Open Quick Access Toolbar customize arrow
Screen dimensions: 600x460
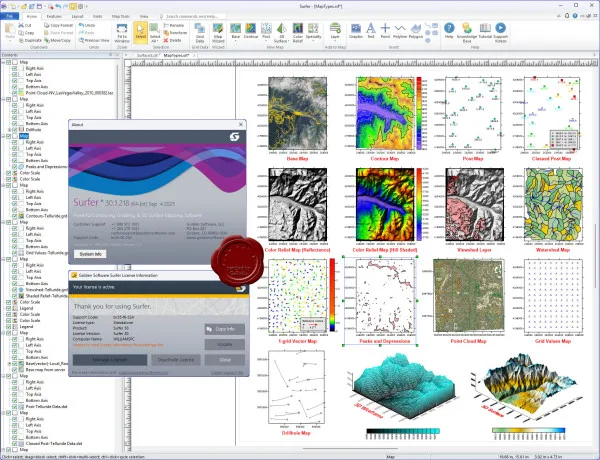click(x=87, y=6)
